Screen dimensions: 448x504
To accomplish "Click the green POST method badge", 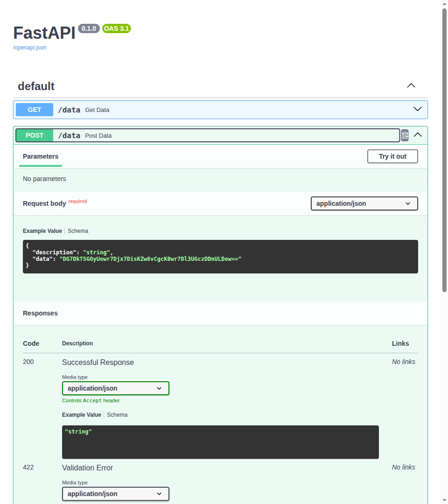I will pos(35,135).
